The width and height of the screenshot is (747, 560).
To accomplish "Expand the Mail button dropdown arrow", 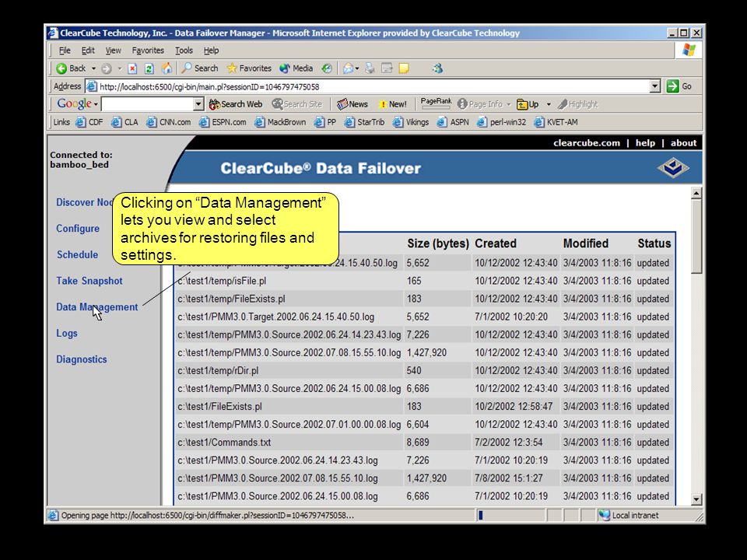I will tap(357, 68).
